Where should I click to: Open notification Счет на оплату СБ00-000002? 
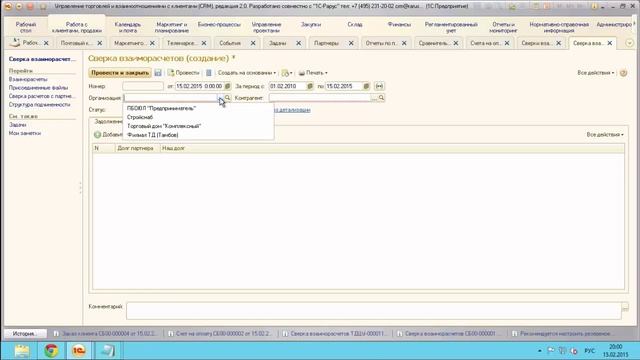click(220, 333)
